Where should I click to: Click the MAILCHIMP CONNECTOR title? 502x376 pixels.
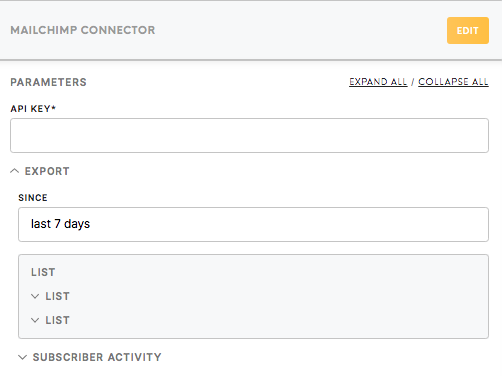[x=83, y=30]
